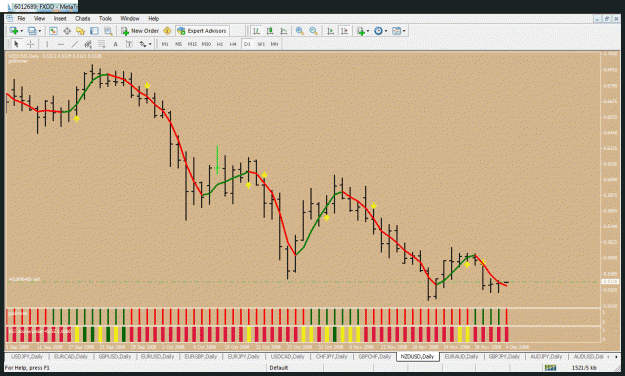Switch to the EURCAD,Daily chart tab
The width and height of the screenshot is (625, 376).
71,356
